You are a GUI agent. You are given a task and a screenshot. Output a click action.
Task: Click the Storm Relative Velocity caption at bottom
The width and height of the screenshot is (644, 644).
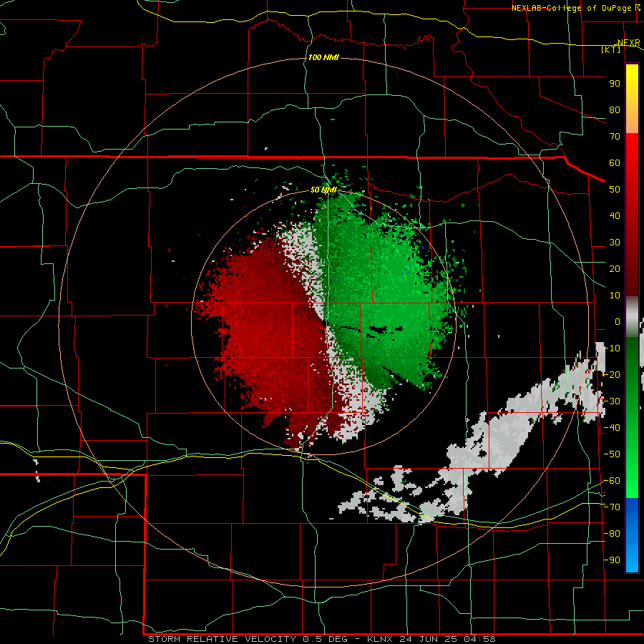click(321, 639)
